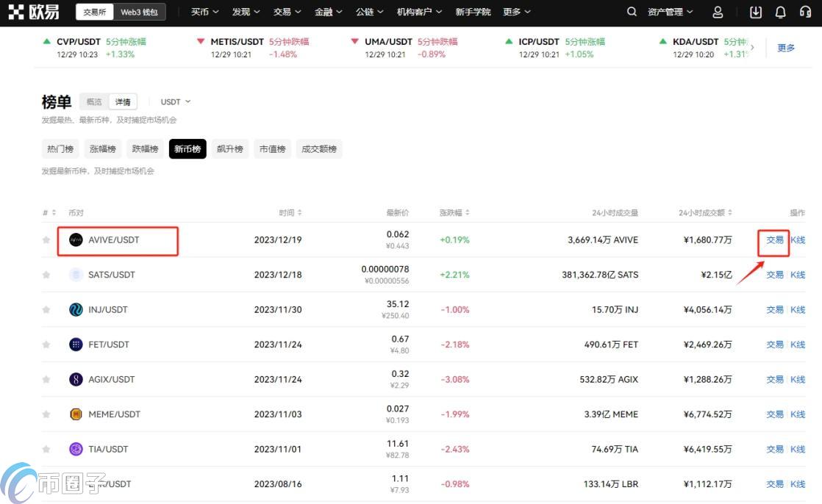
Task: Expand the 交易 menu in the top navigation
Action: coord(287,12)
